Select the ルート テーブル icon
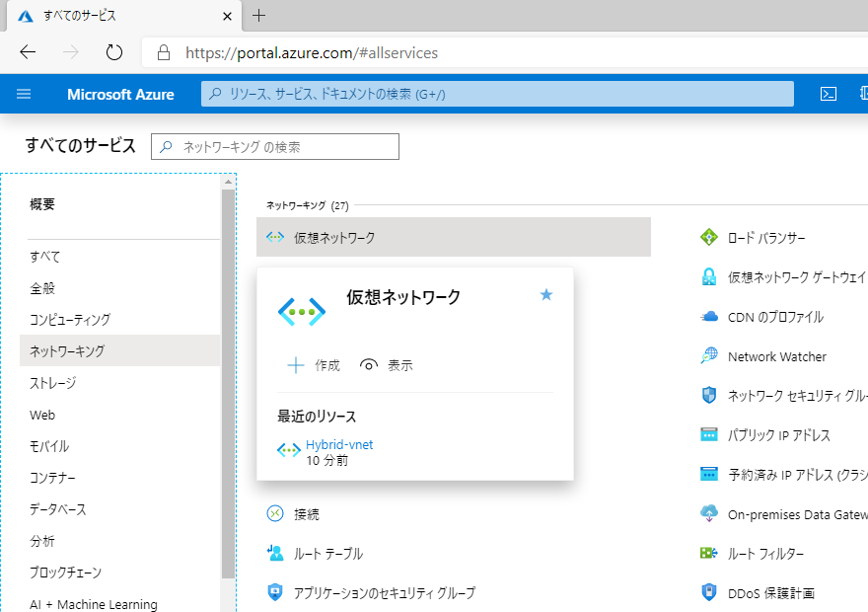This screenshot has width=868, height=612. coord(275,553)
